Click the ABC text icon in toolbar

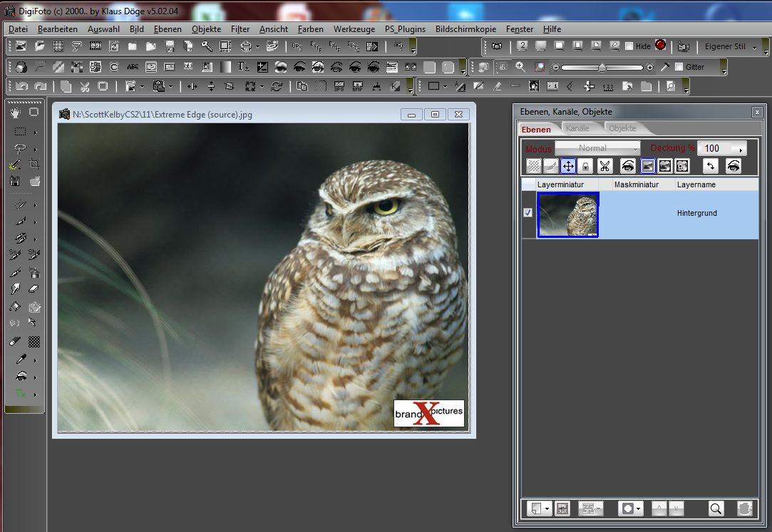[x=133, y=67]
